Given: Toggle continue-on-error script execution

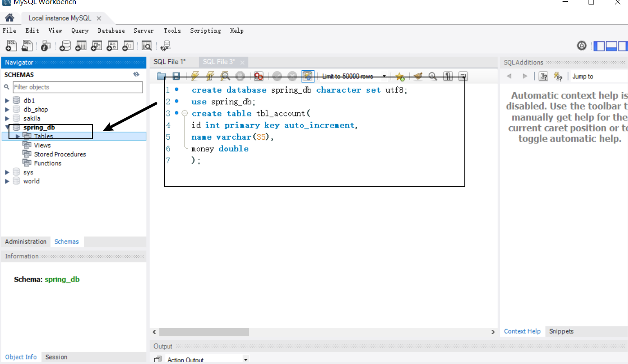Looking at the screenshot, I should tap(259, 76).
